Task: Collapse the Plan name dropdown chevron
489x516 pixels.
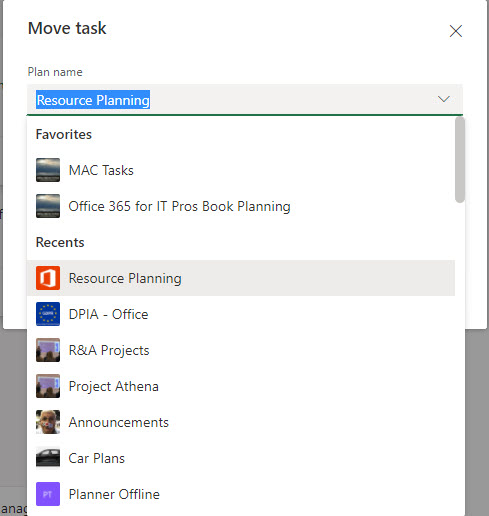Action: [x=444, y=99]
